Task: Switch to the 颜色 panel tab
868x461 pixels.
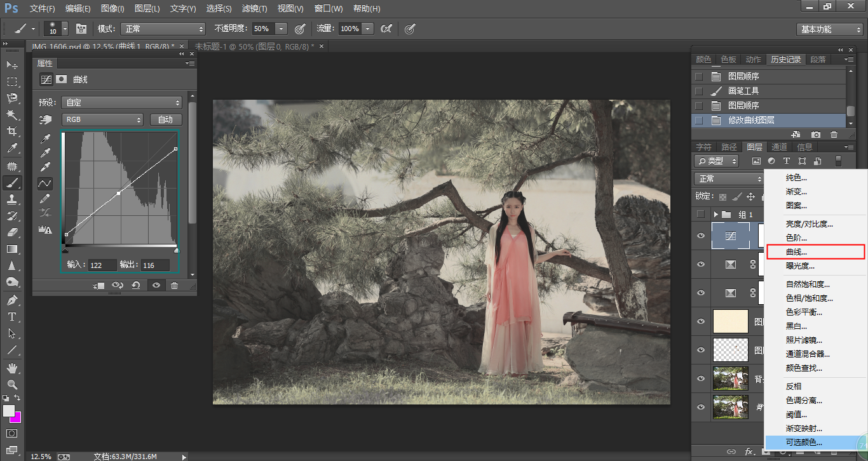Action: 703,60
